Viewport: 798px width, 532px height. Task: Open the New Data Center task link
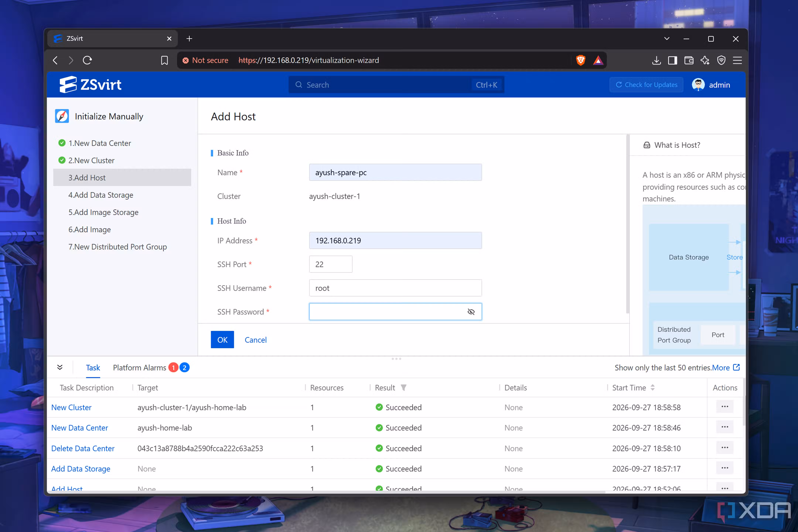click(79, 427)
